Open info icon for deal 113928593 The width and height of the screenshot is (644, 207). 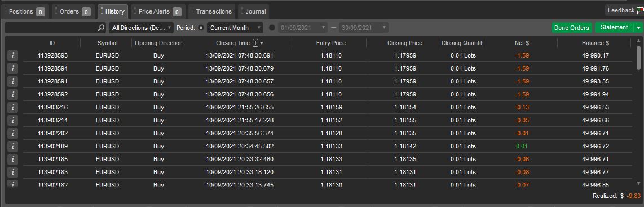tap(13, 55)
